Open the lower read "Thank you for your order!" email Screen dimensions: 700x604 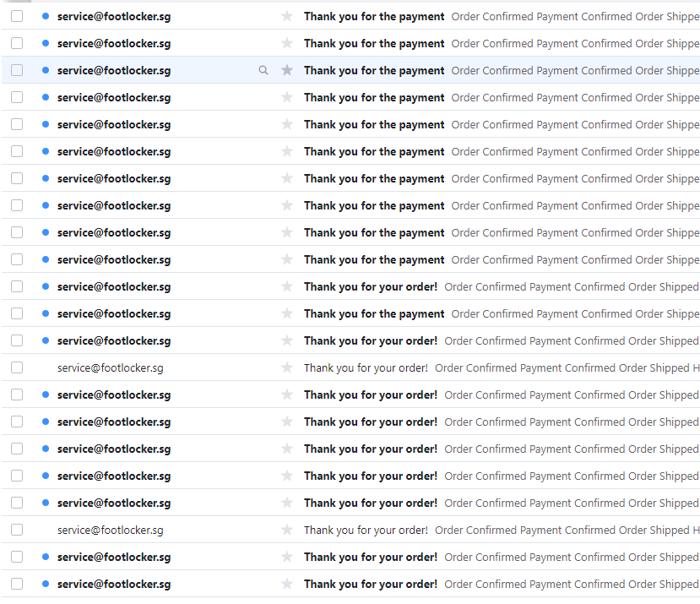tap(366, 530)
